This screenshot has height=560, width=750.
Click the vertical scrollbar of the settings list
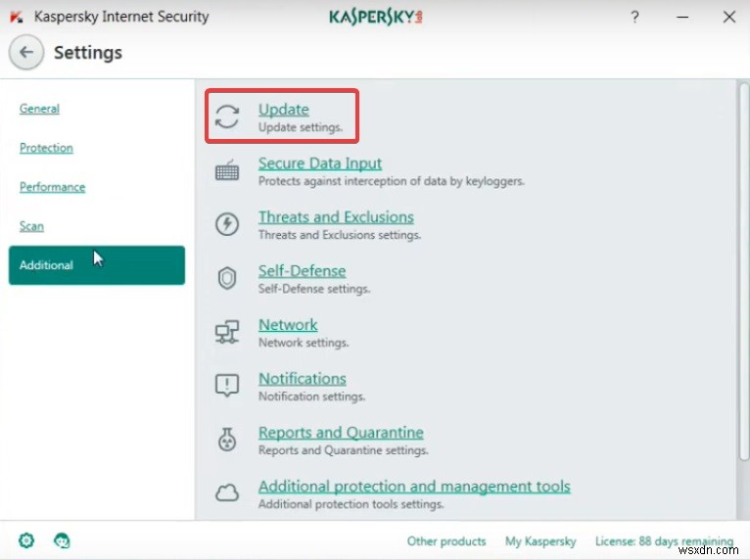pyautogui.click(x=743, y=271)
